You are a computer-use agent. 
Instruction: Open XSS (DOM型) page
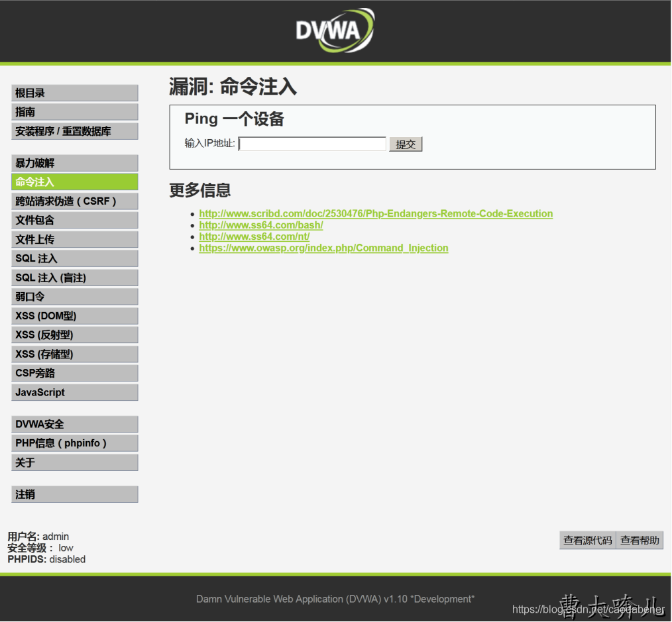click(x=75, y=316)
